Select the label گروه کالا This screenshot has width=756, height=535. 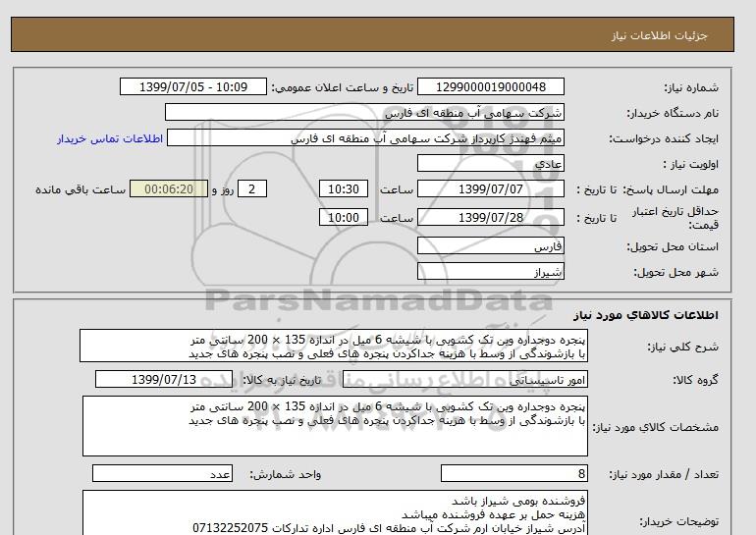pyautogui.click(x=696, y=380)
